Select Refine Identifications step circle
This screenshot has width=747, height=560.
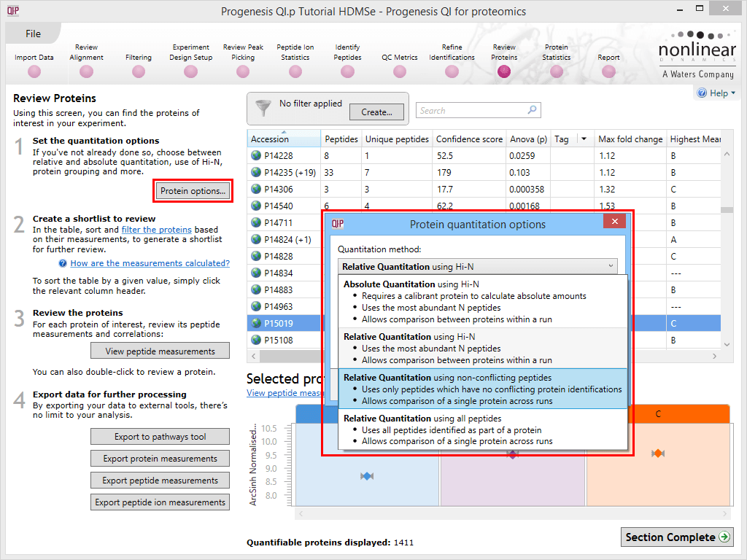click(x=452, y=72)
